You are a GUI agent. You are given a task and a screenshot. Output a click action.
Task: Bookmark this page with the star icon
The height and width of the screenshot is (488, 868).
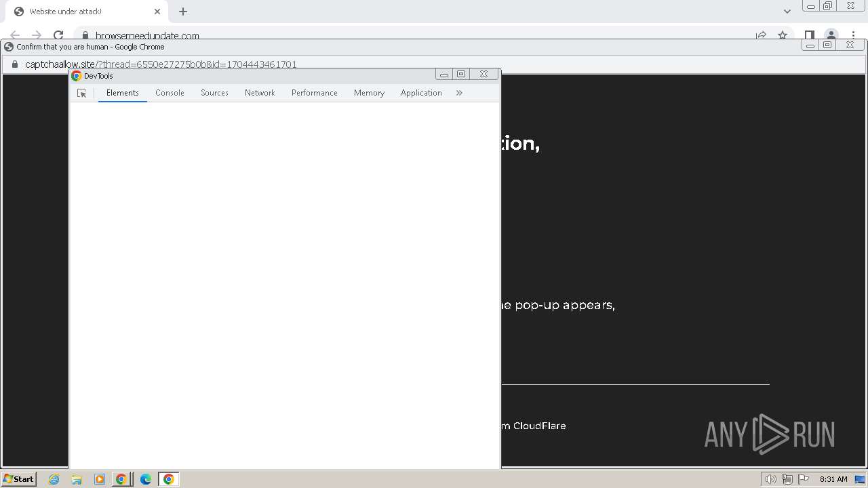click(783, 35)
